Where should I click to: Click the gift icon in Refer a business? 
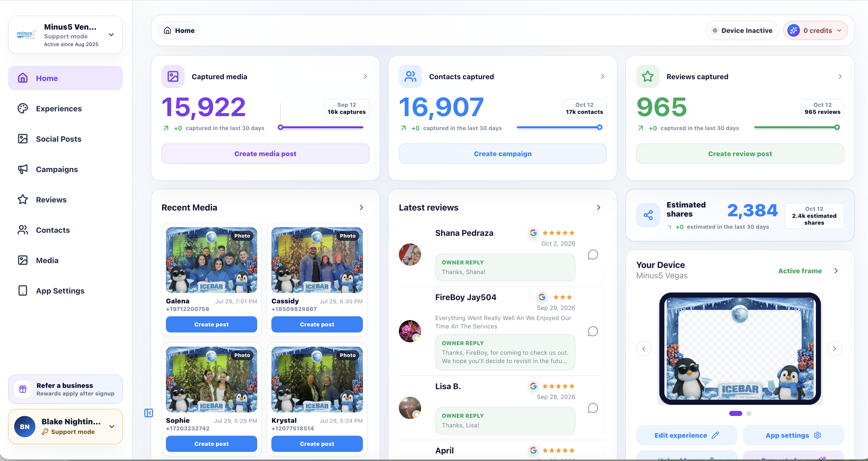23,389
